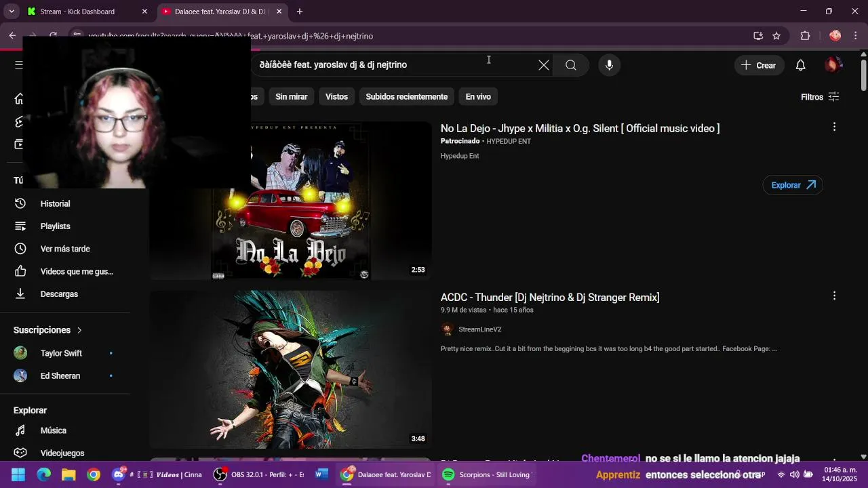Open Ver más tarde list

[65, 249]
